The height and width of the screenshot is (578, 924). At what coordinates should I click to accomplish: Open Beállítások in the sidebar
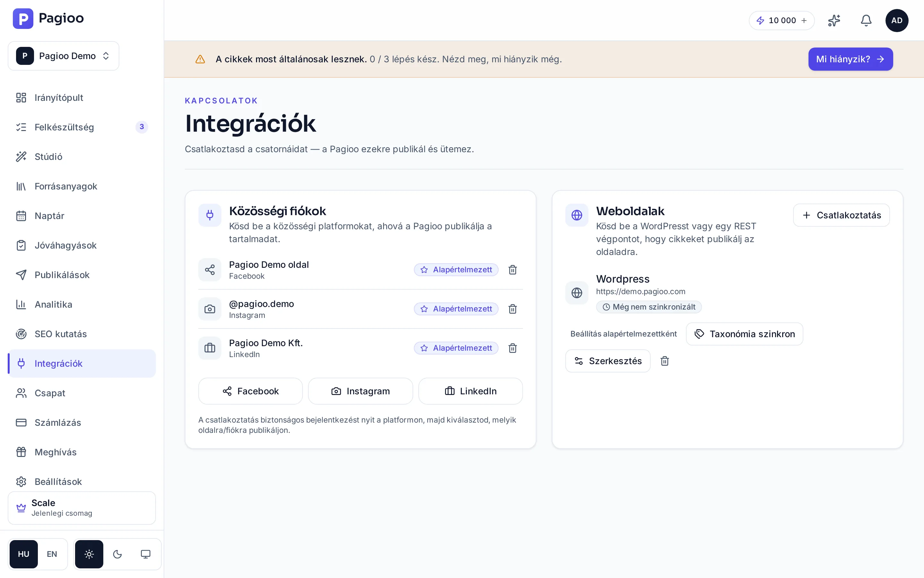click(x=82, y=482)
